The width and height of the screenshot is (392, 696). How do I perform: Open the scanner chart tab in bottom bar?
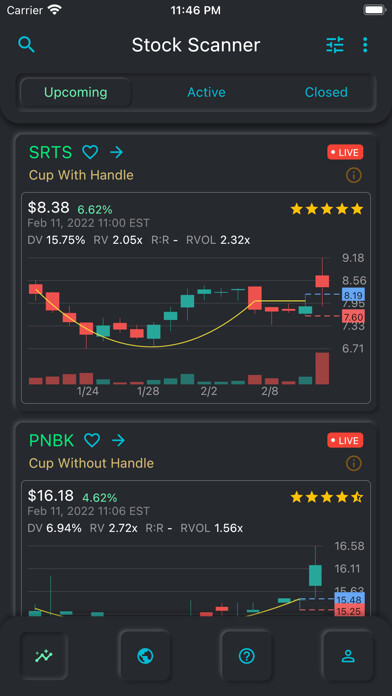(44, 656)
